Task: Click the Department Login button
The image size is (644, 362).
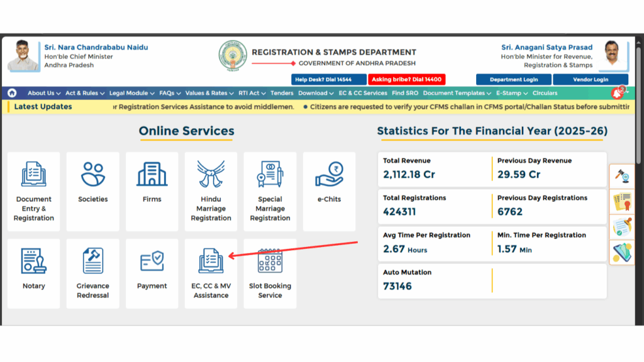Action: pos(513,80)
